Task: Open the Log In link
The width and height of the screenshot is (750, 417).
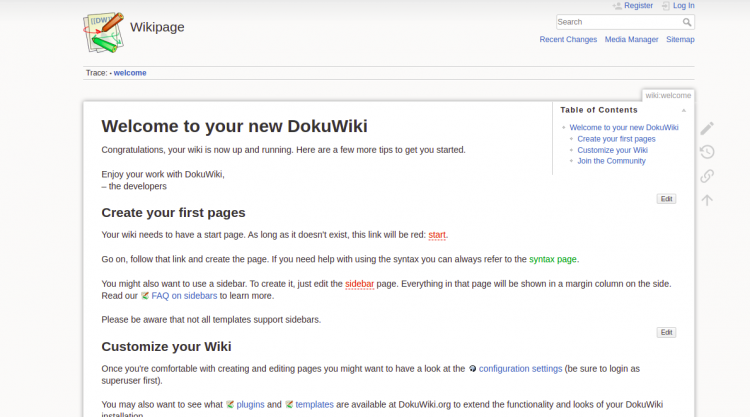Action: pos(684,6)
